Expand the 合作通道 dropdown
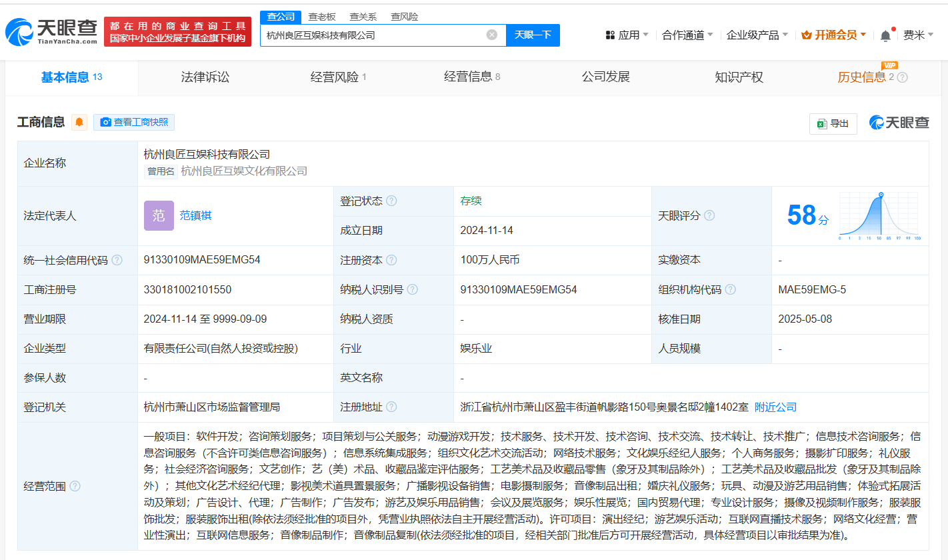 [687, 35]
